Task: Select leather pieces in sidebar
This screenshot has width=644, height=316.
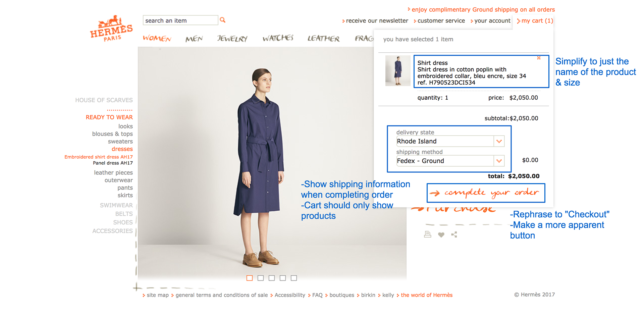Action: point(113,172)
